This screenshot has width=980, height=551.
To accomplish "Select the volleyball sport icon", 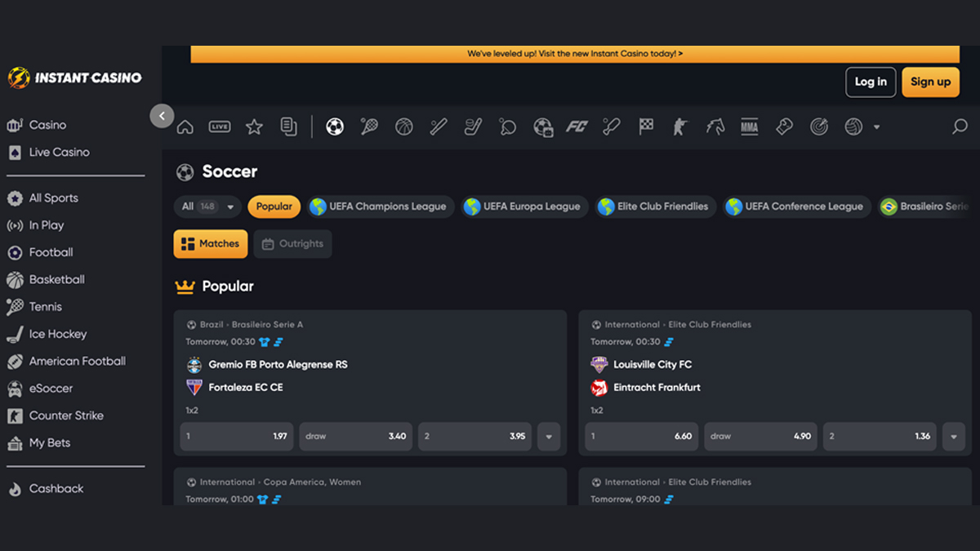I will click(x=853, y=127).
